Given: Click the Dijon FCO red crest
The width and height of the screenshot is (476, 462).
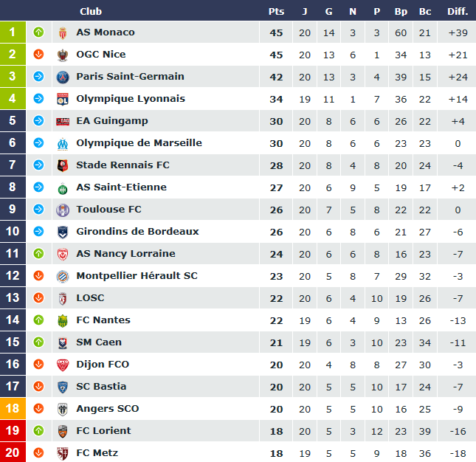Looking at the screenshot, I should pyautogui.click(x=63, y=365).
